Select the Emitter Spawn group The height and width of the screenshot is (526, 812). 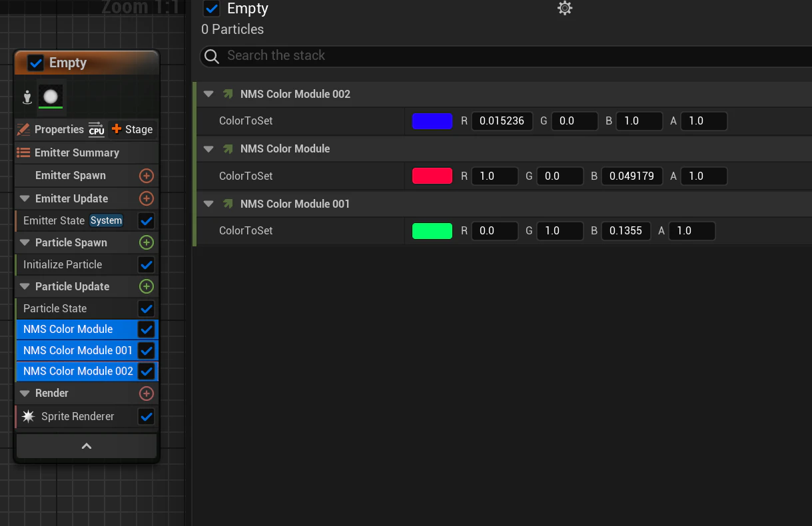click(87, 176)
